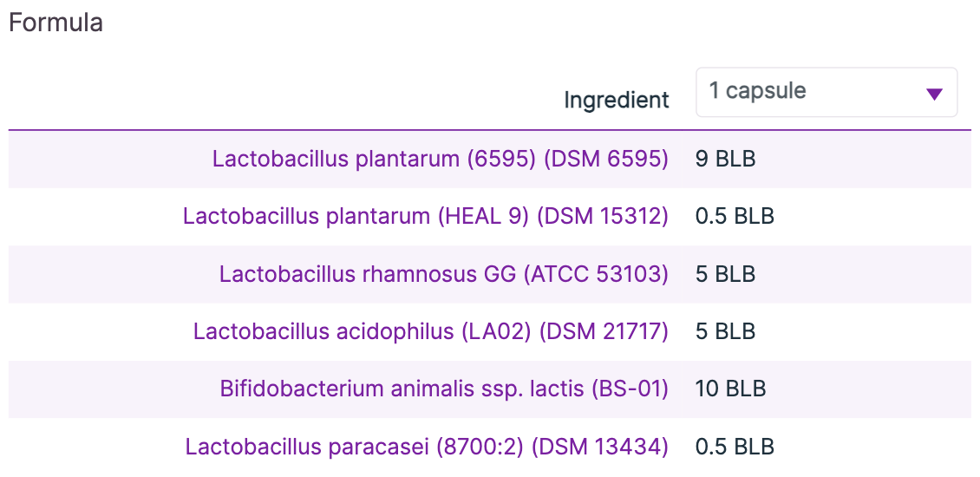Click the 10 BLB dose value
This screenshot has height=477, width=980.
(x=730, y=389)
